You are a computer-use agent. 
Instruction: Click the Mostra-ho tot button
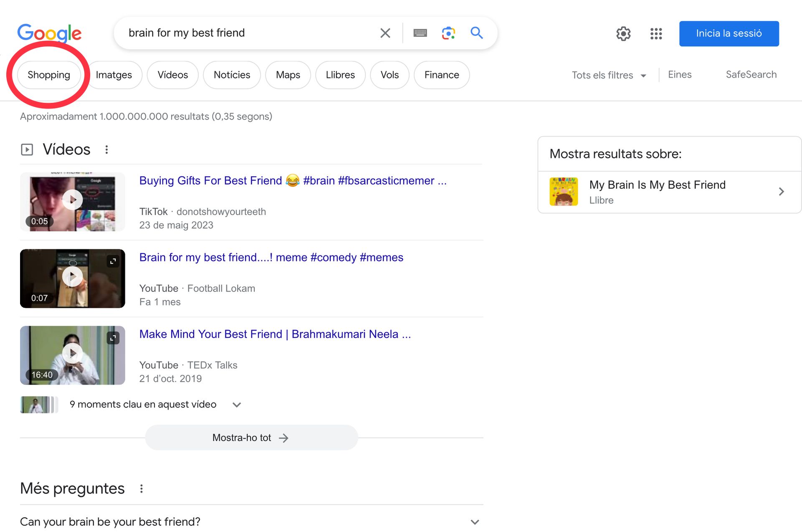[x=251, y=438]
